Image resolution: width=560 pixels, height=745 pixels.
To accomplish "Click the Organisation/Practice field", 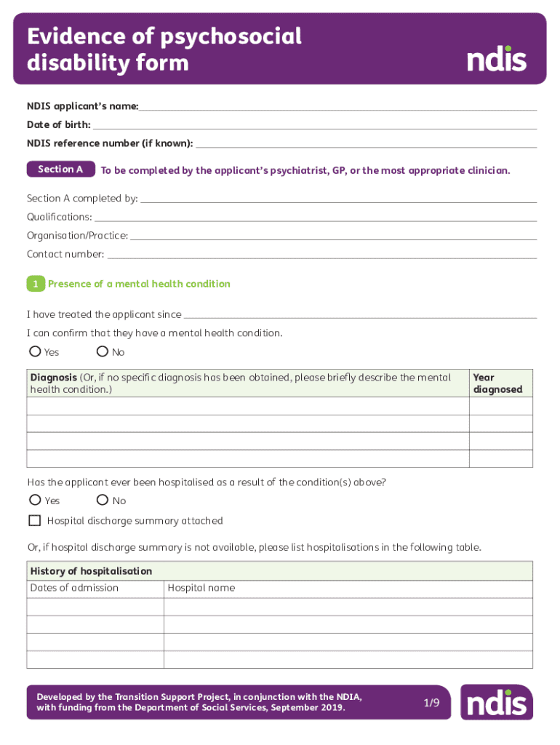I will tap(333, 235).
